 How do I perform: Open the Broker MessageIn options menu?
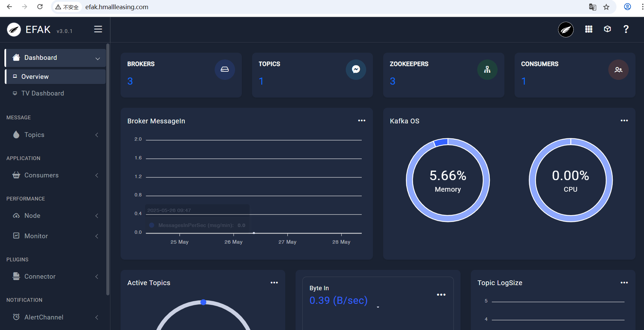pyautogui.click(x=361, y=121)
